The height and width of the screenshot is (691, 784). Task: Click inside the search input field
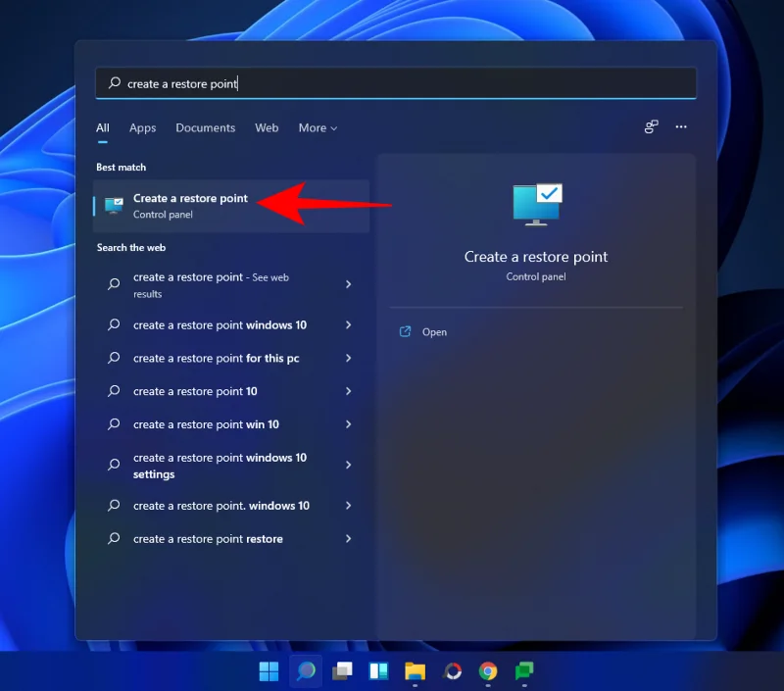point(392,83)
